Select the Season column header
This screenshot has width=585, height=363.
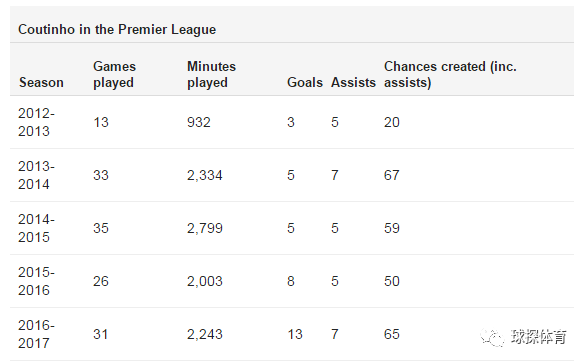point(41,82)
